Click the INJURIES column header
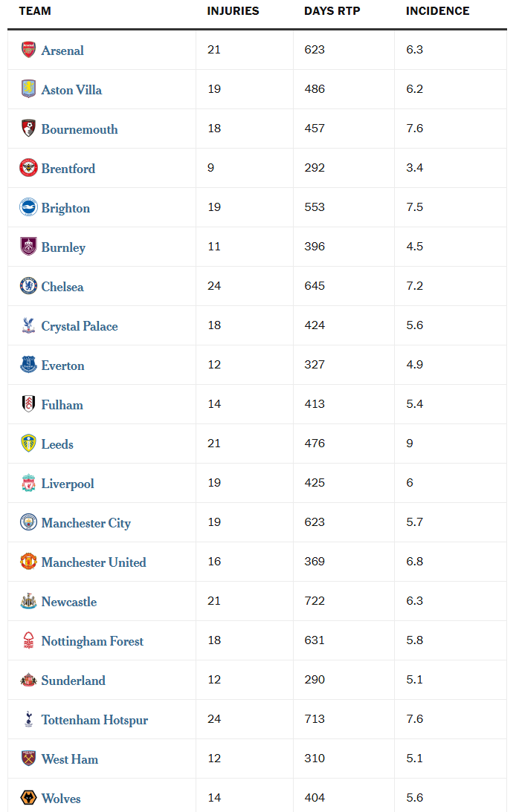Viewport: 519px width, 812px height. tap(233, 11)
